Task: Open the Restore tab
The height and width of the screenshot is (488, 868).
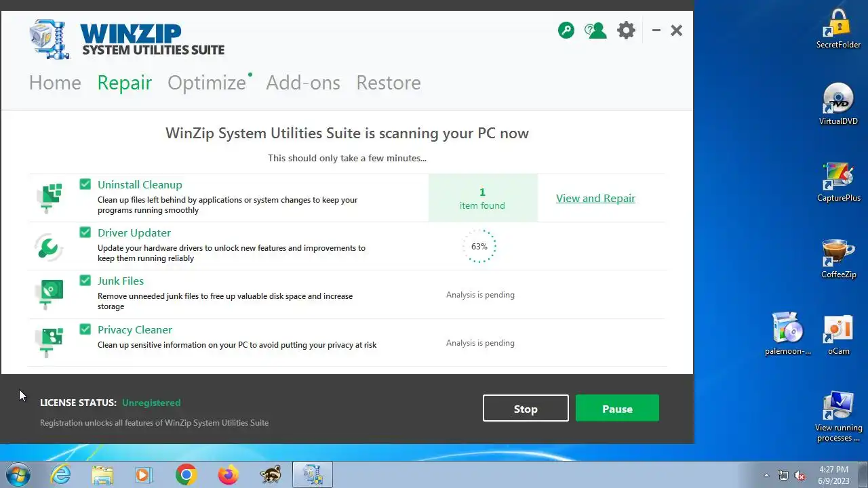Action: [x=389, y=83]
